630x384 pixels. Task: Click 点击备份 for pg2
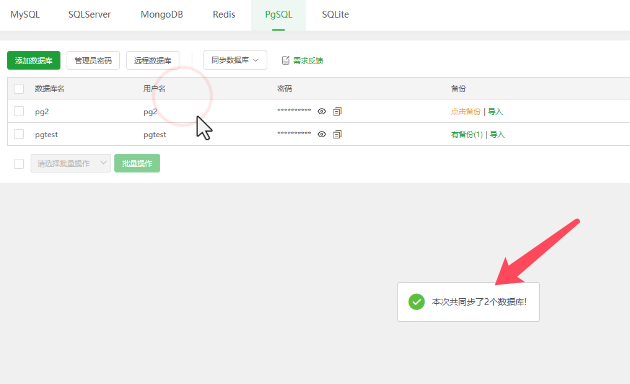tap(465, 111)
